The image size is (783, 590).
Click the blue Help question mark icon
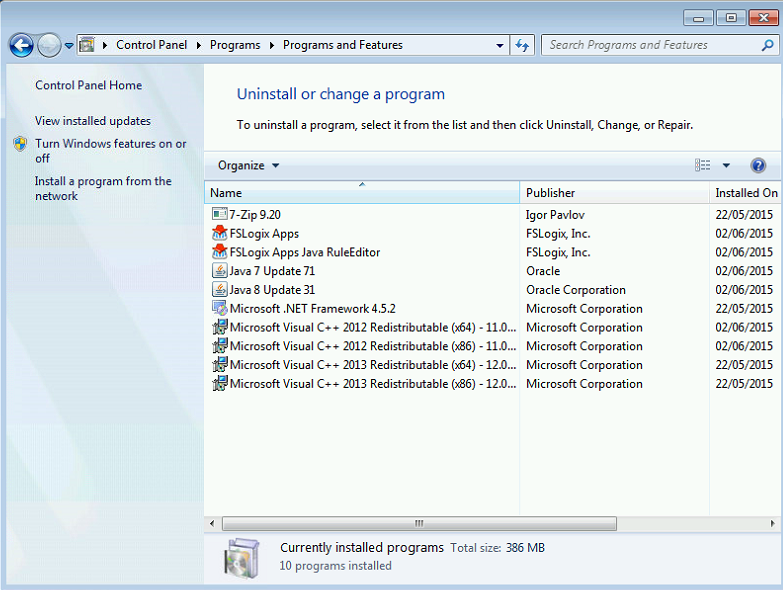[758, 165]
